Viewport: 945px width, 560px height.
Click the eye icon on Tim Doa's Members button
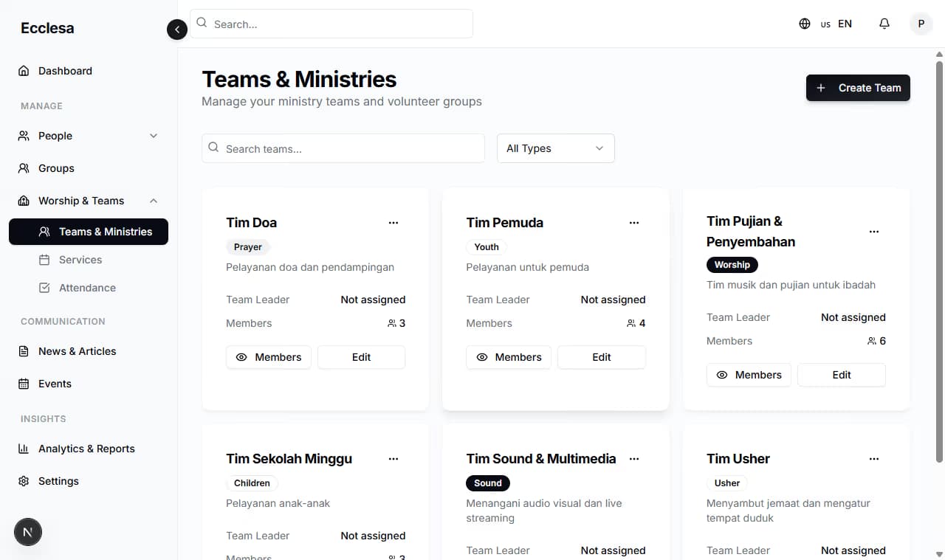pyautogui.click(x=241, y=357)
